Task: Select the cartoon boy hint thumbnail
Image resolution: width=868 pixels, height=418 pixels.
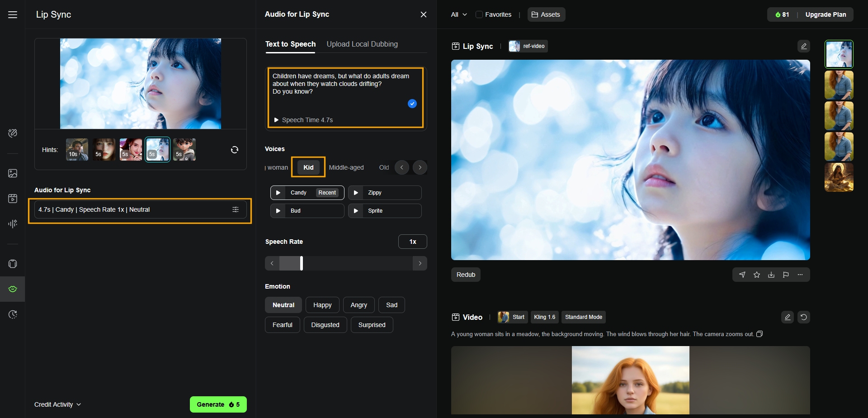Action: [184, 150]
